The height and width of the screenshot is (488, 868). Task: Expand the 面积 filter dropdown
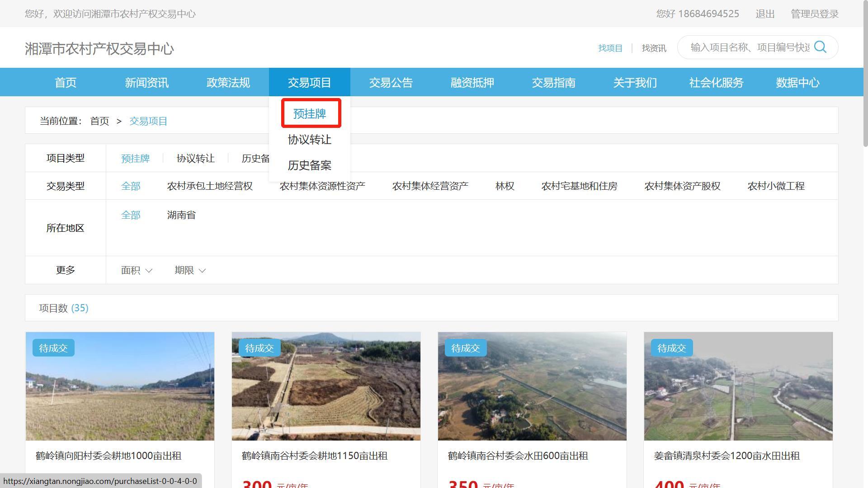tap(137, 270)
